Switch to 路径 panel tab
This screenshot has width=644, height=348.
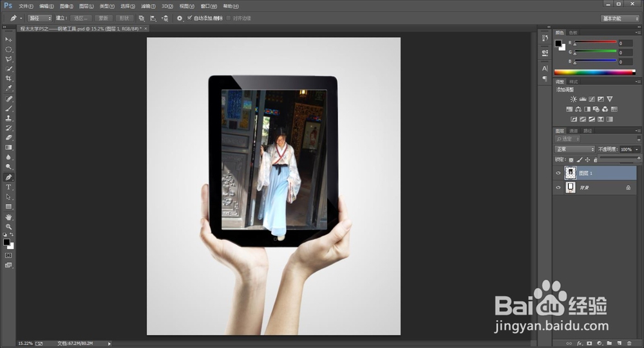(x=588, y=131)
